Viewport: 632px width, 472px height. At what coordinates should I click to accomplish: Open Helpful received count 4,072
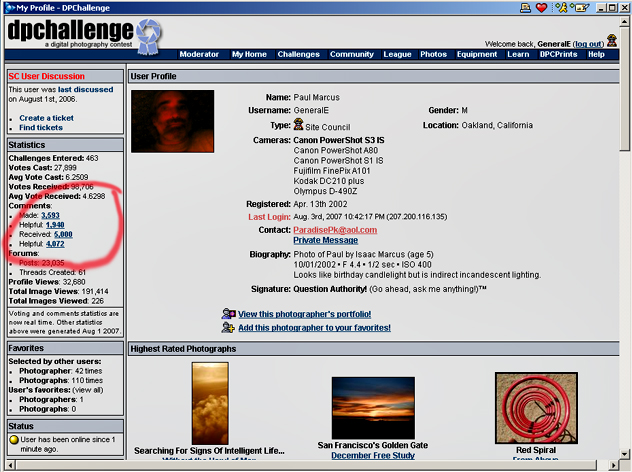pos(55,244)
